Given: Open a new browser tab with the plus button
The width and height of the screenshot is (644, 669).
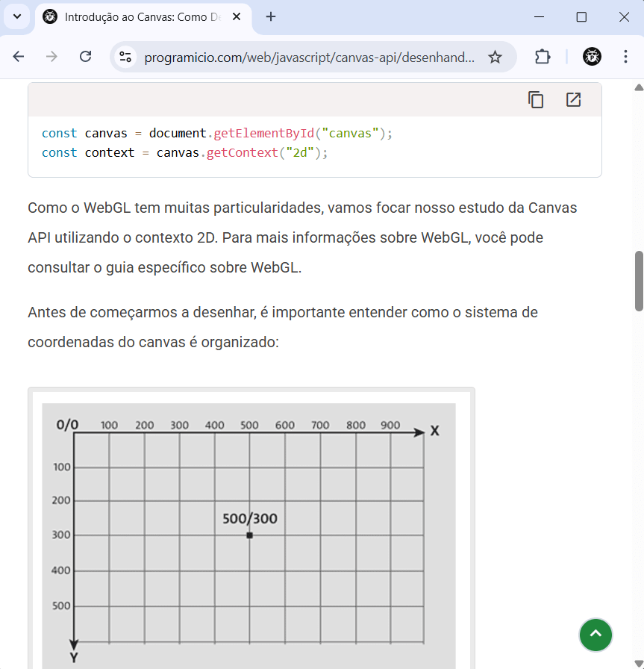Looking at the screenshot, I should pos(271,16).
